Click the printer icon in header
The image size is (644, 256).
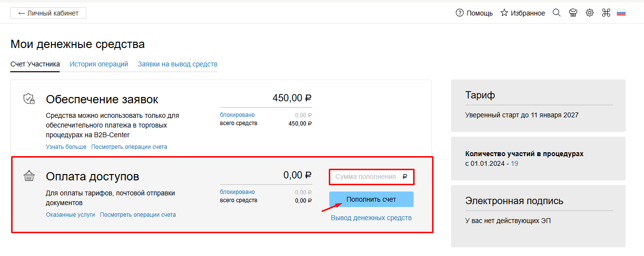pos(573,13)
